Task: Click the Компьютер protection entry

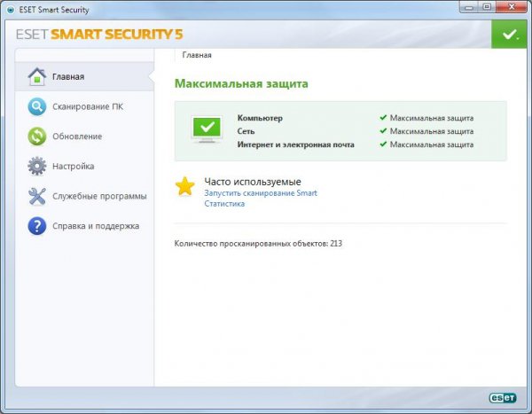Action: coord(260,118)
